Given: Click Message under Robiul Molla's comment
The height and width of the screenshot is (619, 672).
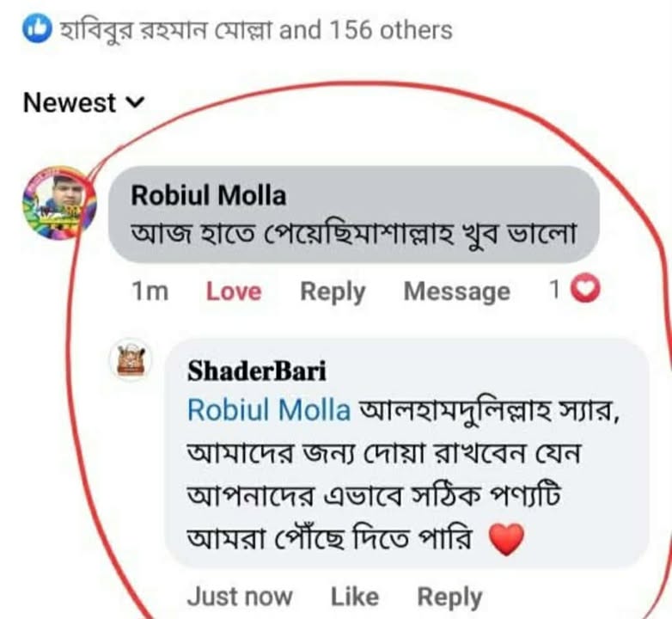Looking at the screenshot, I should [456, 291].
